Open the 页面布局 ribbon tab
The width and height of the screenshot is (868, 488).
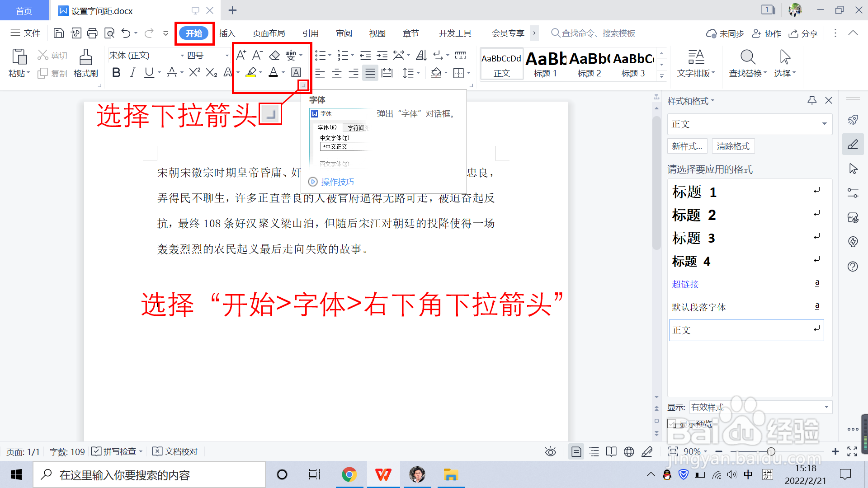269,33
